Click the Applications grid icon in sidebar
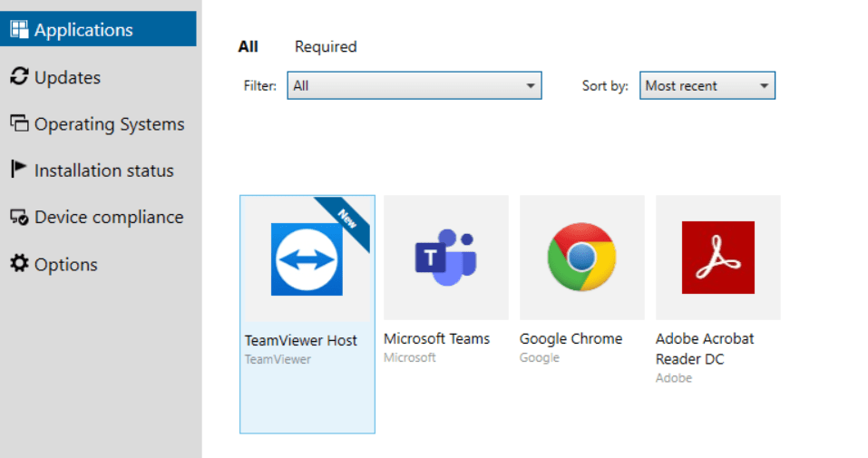The height and width of the screenshot is (458, 868). click(x=19, y=29)
